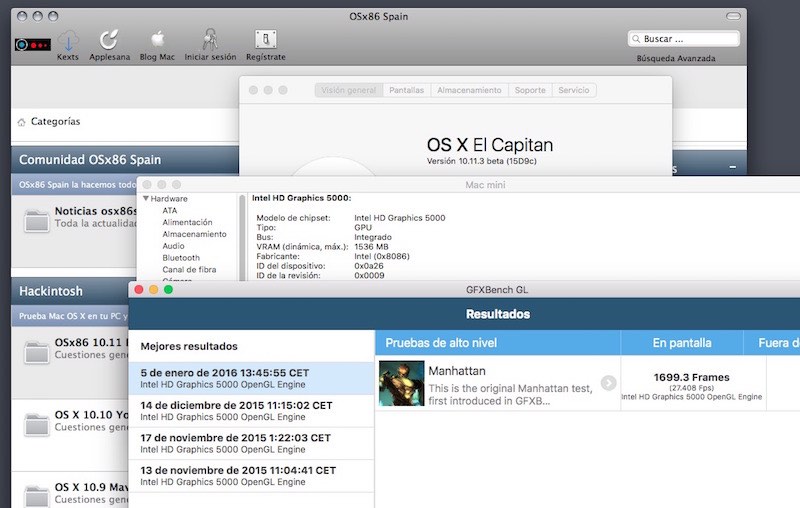Click the Mac mini sidebar scrollbar
Image resolution: width=800 pixels, height=508 pixels.
pos(242,237)
